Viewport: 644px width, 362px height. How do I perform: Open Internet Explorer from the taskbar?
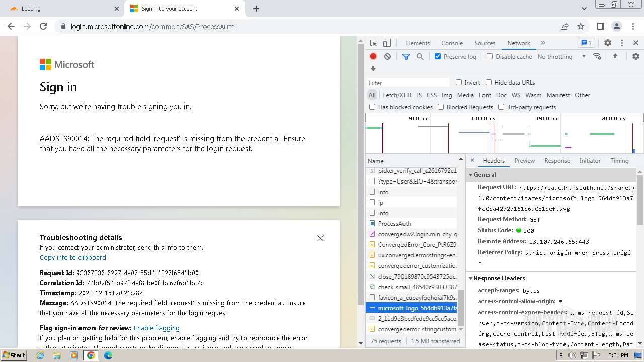[40, 355]
